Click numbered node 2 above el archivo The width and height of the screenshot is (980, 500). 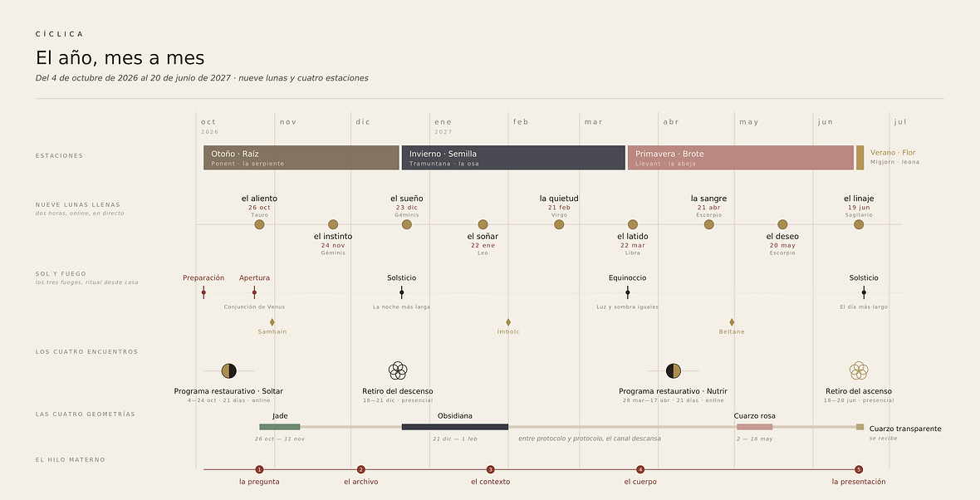(360, 469)
